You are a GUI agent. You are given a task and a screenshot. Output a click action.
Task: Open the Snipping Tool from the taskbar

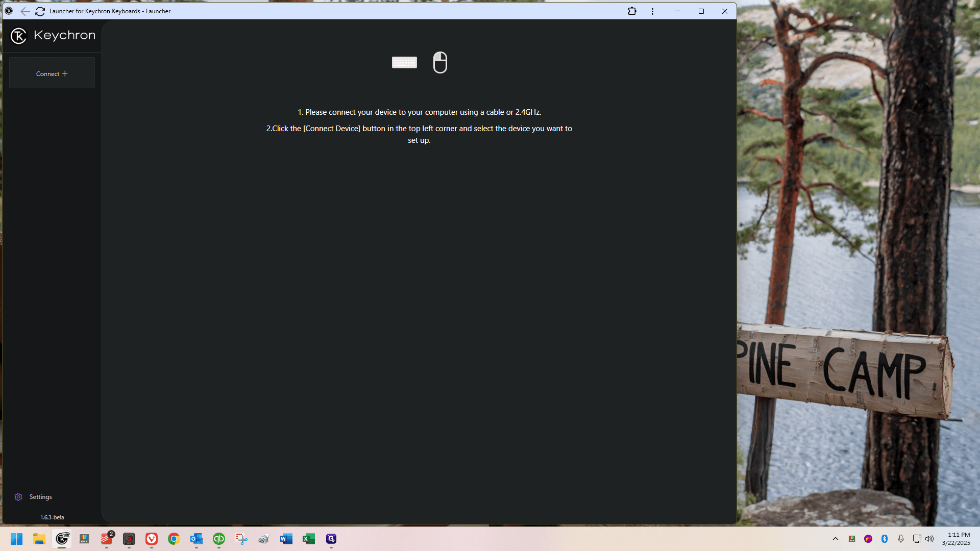click(241, 539)
